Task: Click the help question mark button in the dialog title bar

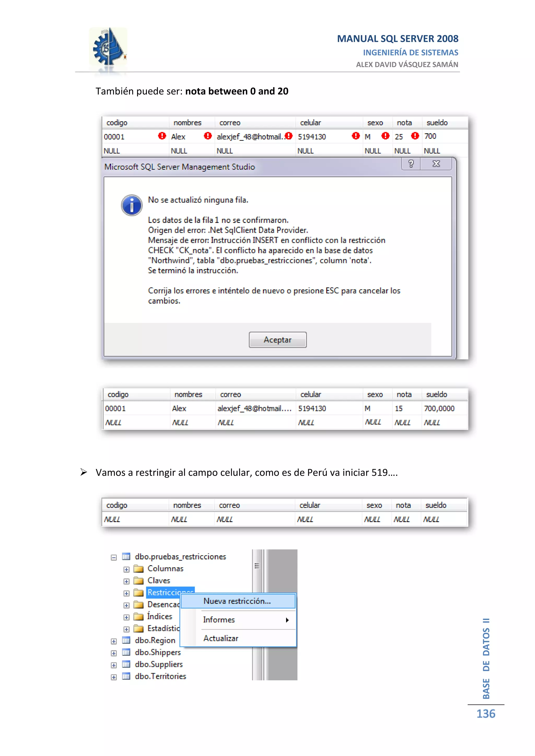Action: [x=411, y=164]
